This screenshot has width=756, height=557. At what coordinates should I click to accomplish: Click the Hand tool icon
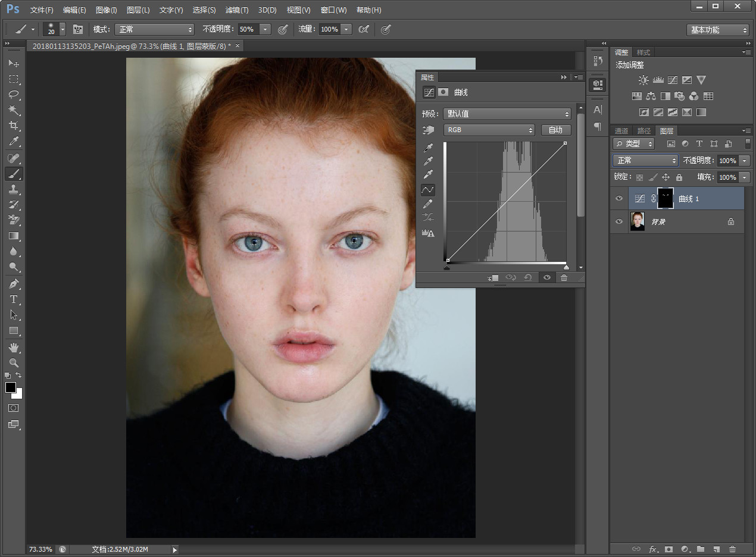coord(14,347)
